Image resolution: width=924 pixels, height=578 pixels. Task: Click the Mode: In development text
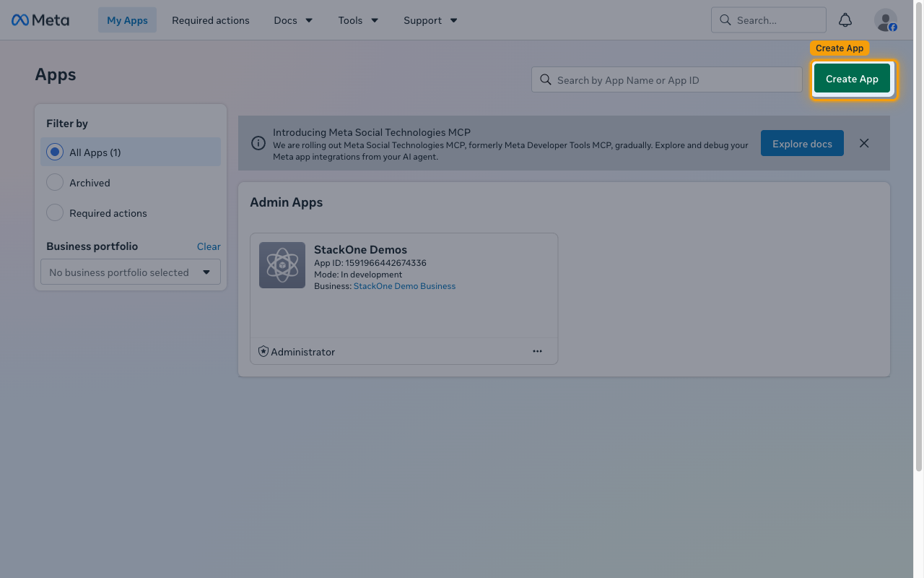[x=358, y=275]
